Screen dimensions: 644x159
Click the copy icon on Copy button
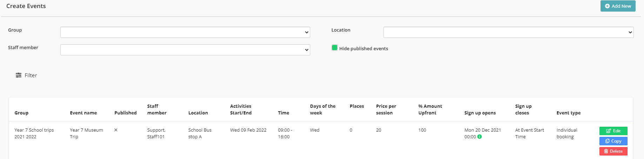coord(607,141)
